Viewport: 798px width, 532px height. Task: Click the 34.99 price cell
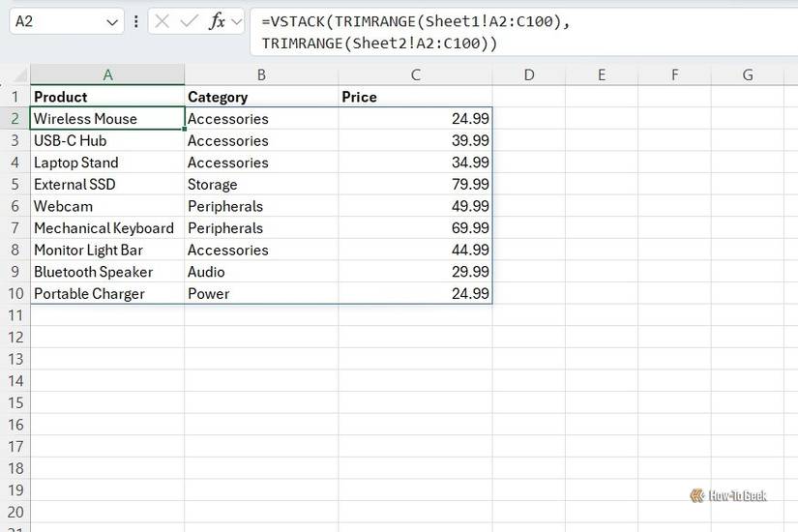415,163
